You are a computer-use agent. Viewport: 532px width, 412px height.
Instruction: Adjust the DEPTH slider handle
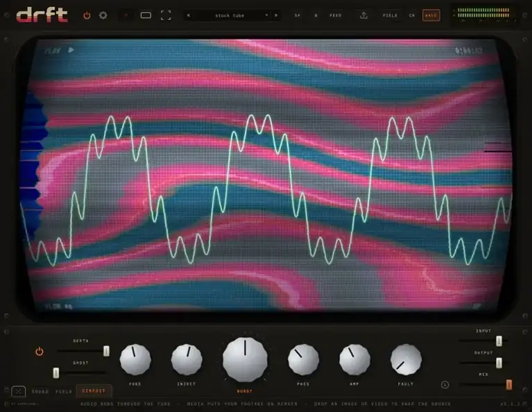(x=106, y=351)
